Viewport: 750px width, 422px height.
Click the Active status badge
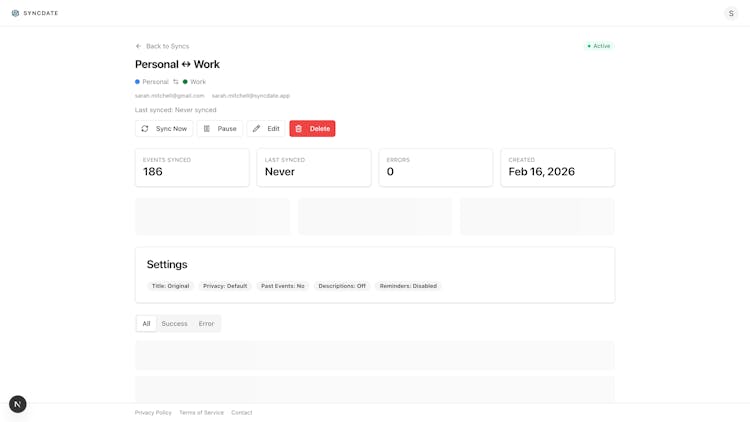click(x=599, y=46)
